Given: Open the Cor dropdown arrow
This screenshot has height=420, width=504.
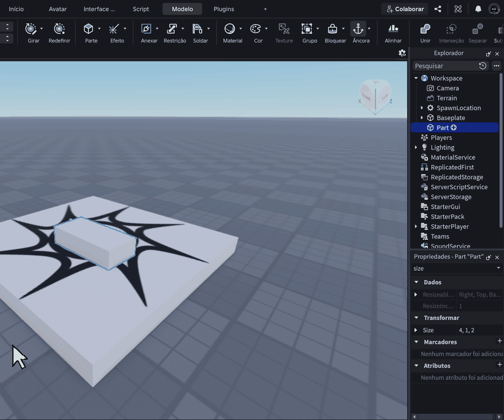Looking at the screenshot, I should 266,29.
